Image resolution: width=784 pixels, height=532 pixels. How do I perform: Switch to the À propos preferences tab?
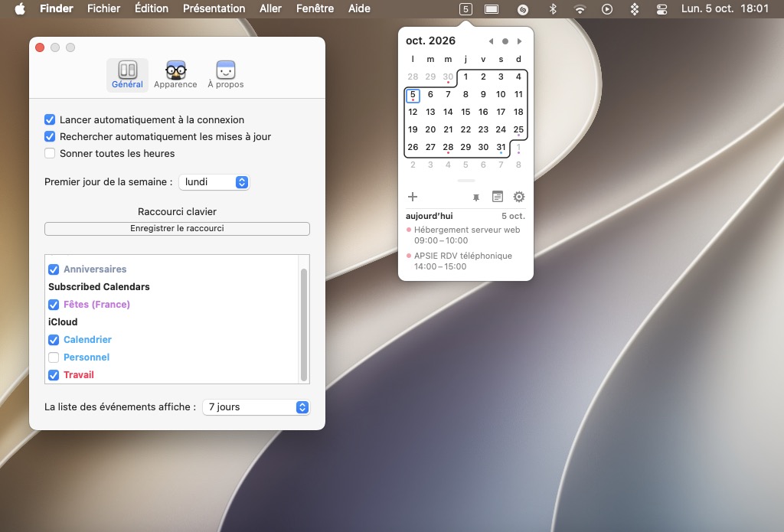point(226,74)
